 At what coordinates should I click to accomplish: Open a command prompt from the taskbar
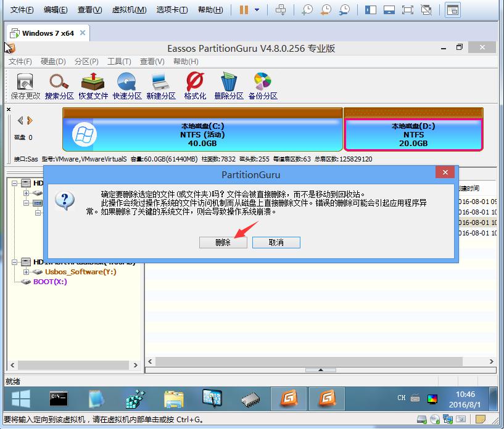pos(59,399)
